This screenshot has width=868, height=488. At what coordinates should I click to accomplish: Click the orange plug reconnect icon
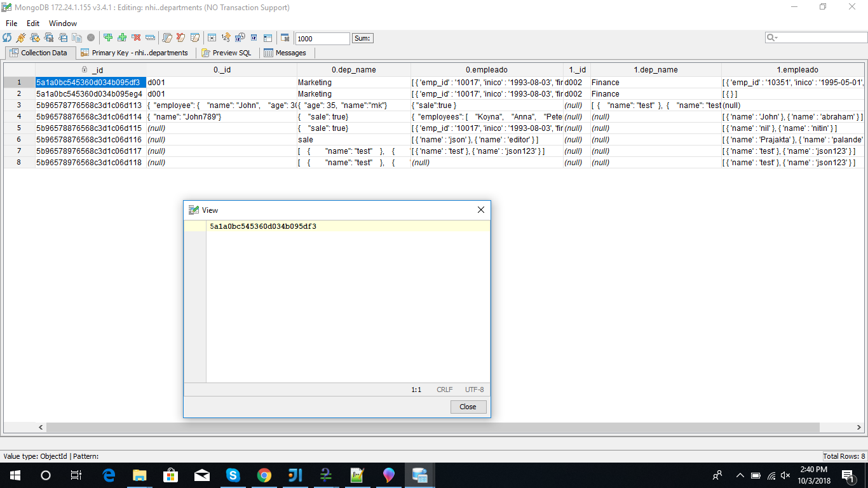[x=21, y=37]
